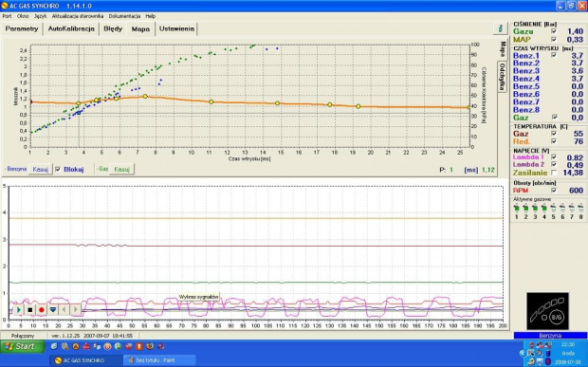Click Kasuj button next to Benzyna

point(41,170)
